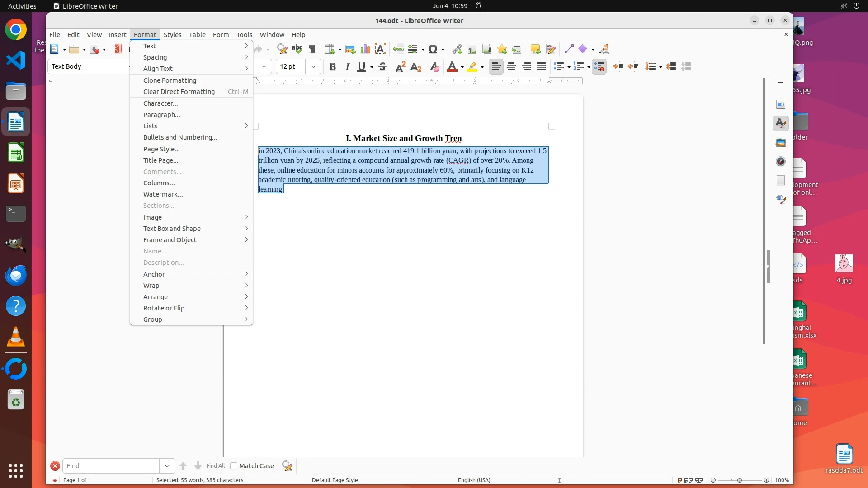The width and height of the screenshot is (868, 488).
Task: Toggle formatting marks pilcrow icon
Action: click(x=312, y=49)
